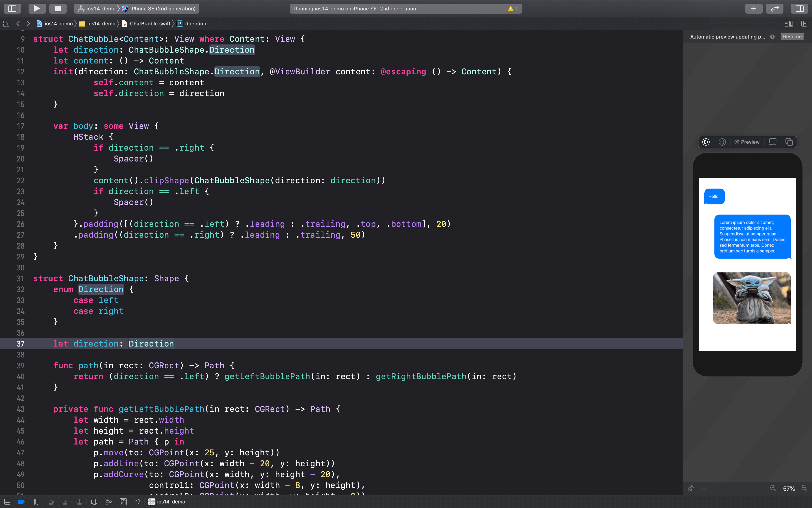Click 'getLeftBubblePath' function name on line 43

[161, 409]
